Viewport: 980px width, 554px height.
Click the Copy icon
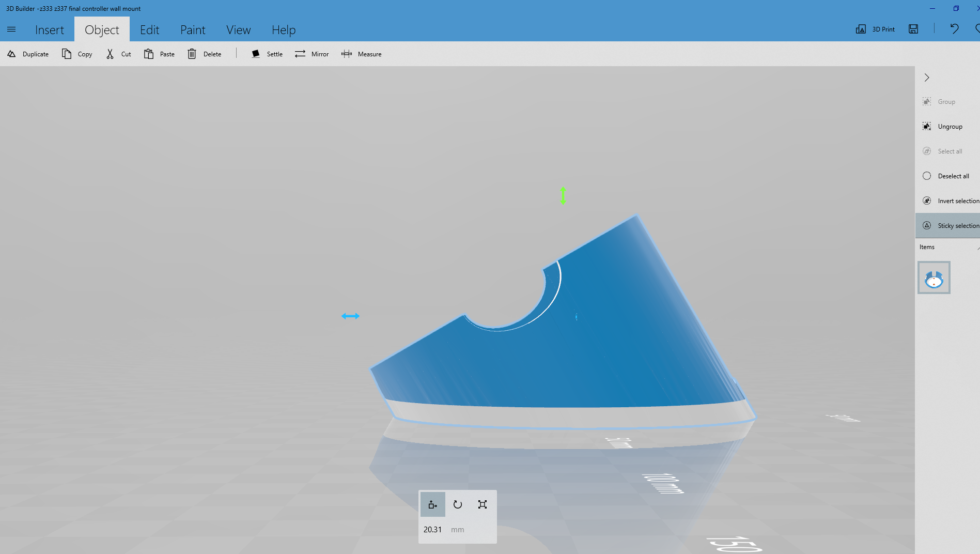(x=67, y=54)
